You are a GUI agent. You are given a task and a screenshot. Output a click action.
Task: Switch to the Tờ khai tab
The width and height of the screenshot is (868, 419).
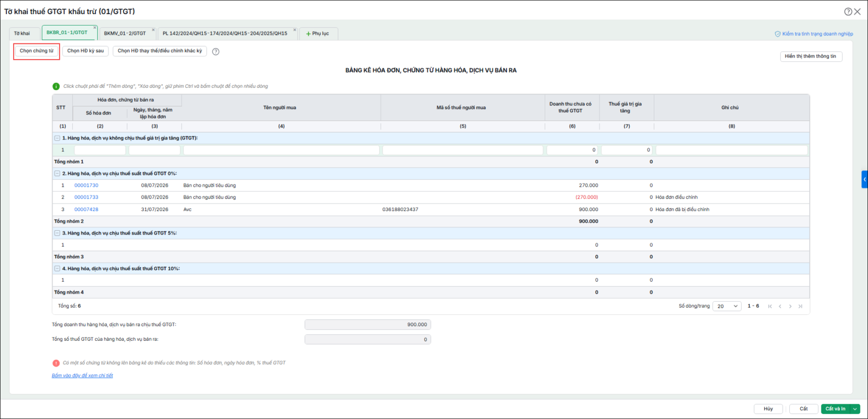click(x=22, y=34)
